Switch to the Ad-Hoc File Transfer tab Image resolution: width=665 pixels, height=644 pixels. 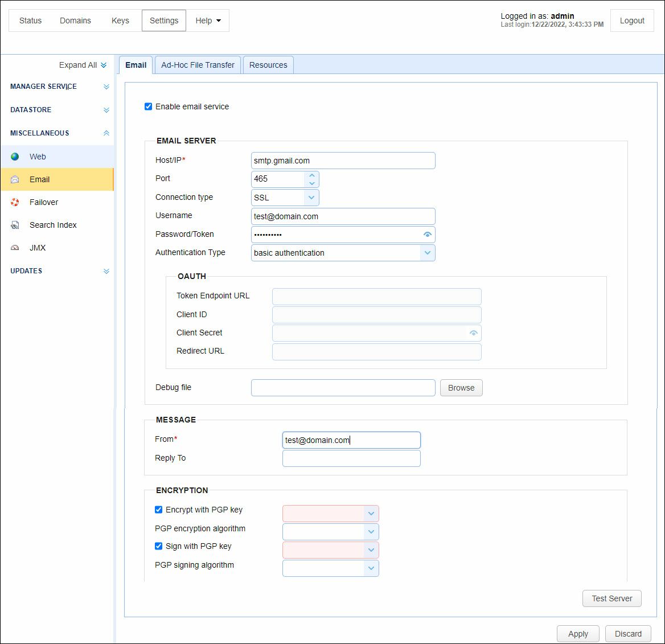(198, 65)
